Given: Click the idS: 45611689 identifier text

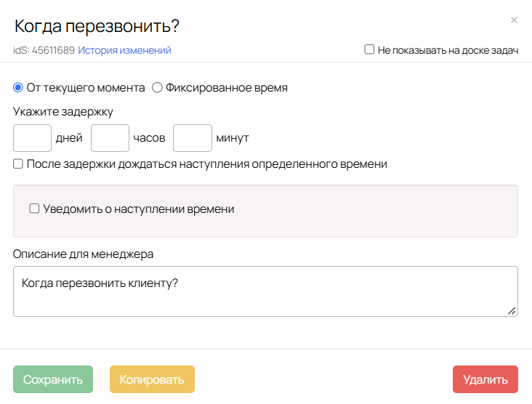Looking at the screenshot, I should tap(44, 50).
